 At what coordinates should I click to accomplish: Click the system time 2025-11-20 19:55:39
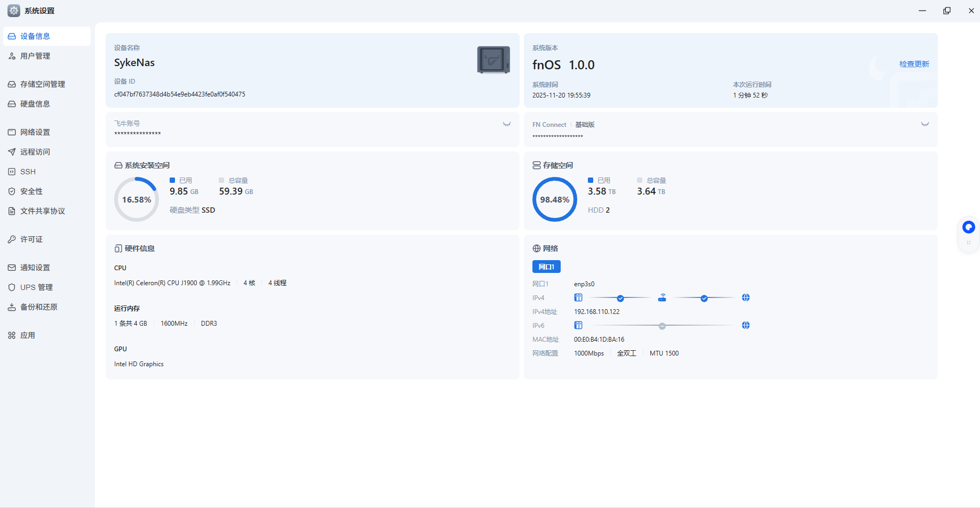click(x=561, y=95)
